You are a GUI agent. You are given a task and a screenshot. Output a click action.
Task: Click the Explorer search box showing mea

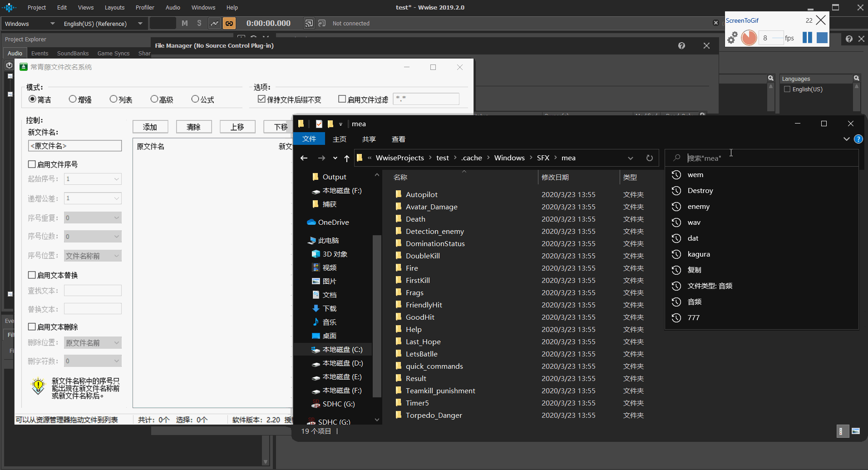[749, 158]
